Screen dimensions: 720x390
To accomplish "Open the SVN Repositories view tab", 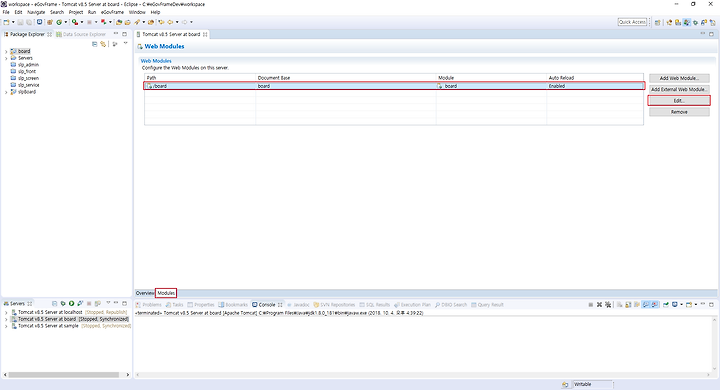I will pyautogui.click(x=334, y=305).
